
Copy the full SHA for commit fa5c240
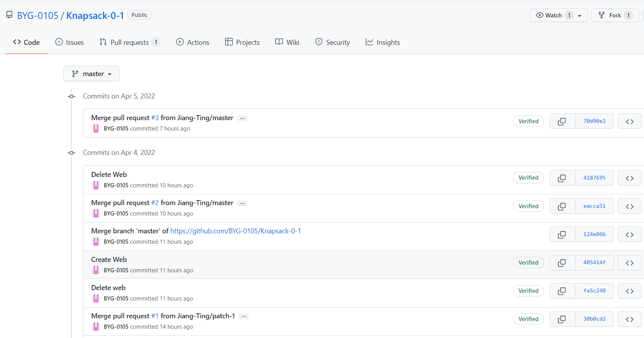562,291
